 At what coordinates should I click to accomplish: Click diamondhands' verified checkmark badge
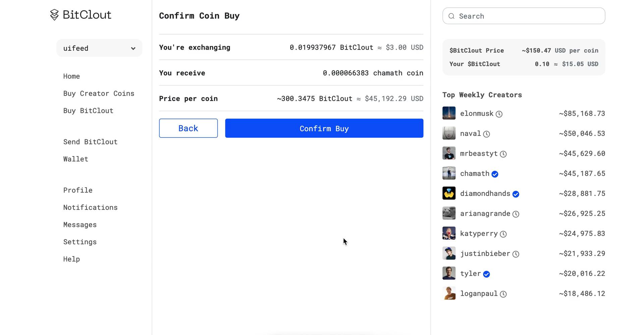coord(516,194)
